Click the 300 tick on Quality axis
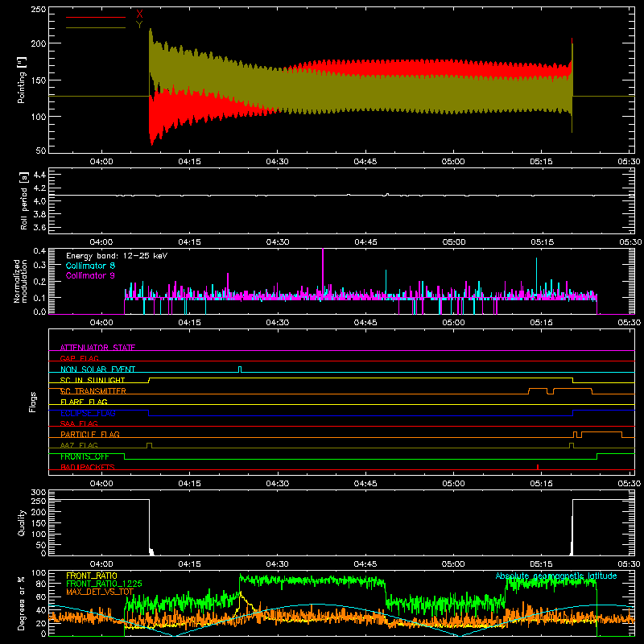This screenshot has width=644, height=644. pyautogui.click(x=39, y=493)
